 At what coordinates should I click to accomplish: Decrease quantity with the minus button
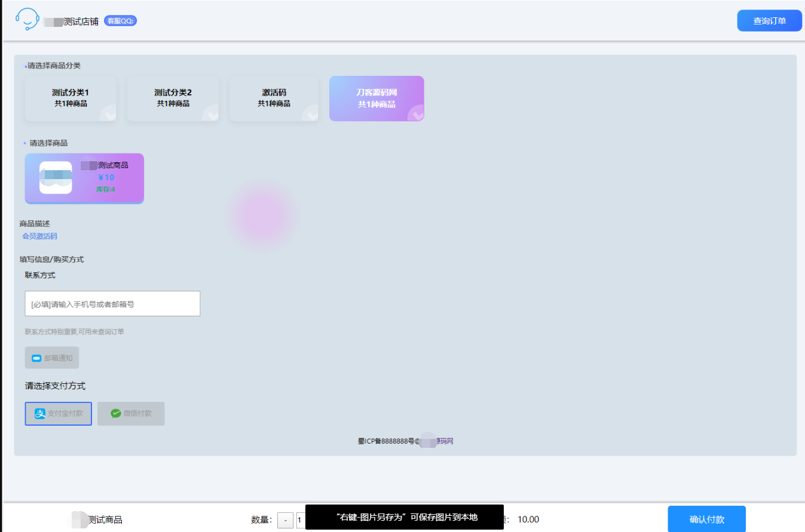click(285, 520)
